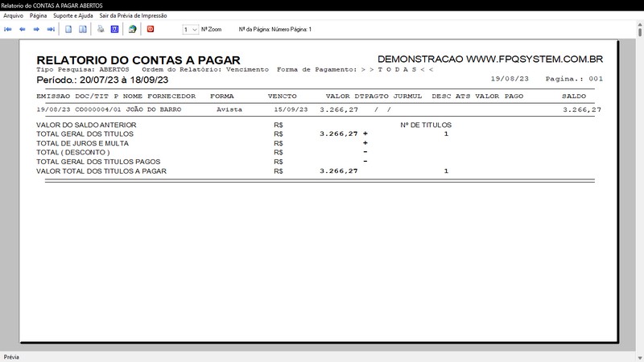Image resolution: width=644 pixels, height=362 pixels.
Task: Jump to the last page arrow icon
Action: click(51, 29)
